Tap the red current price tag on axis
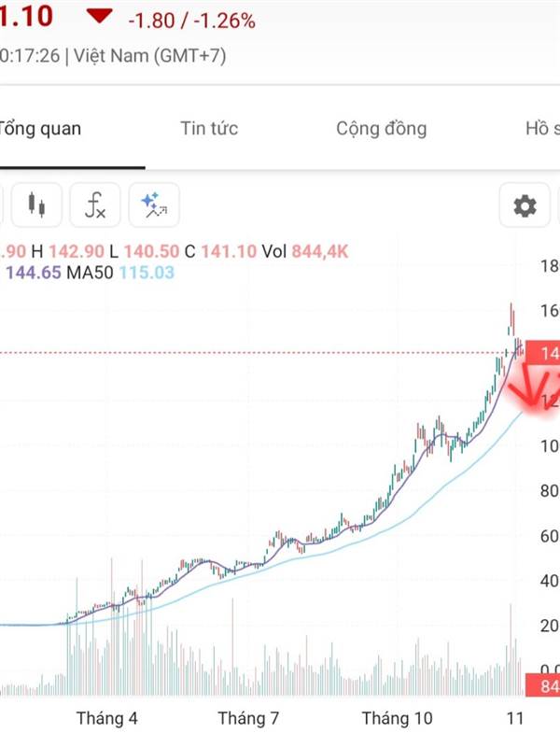The height and width of the screenshot is (747, 560). (x=542, y=353)
